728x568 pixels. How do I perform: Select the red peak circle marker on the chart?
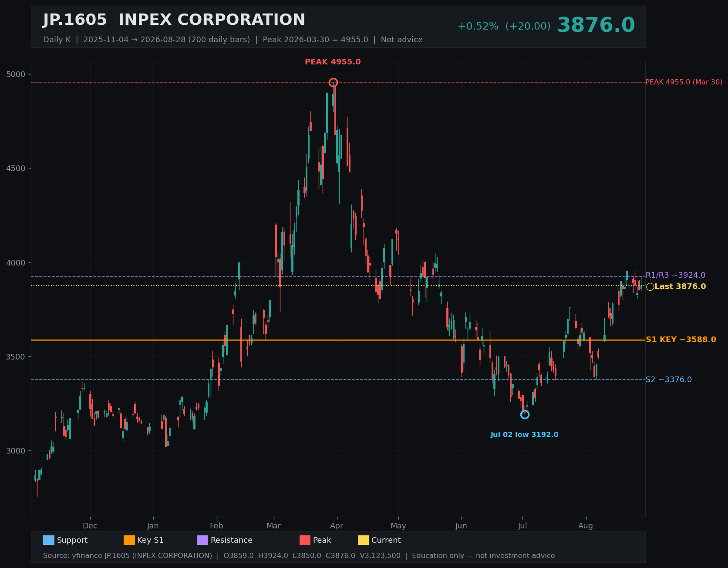coord(333,82)
